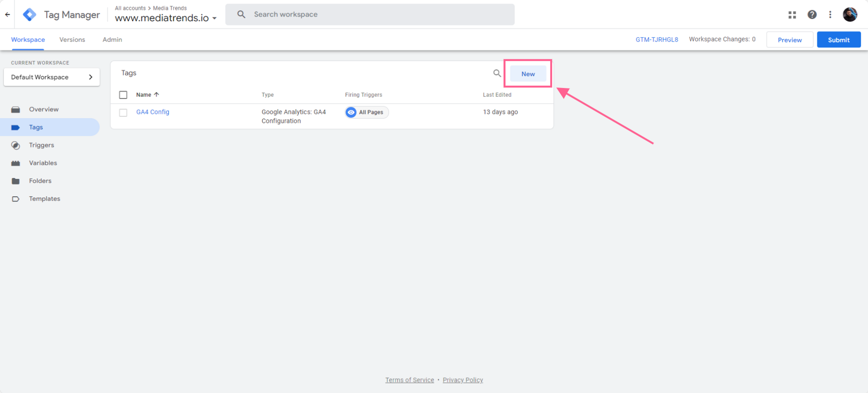Click the All accounts breadcrumb
The width and height of the screenshot is (868, 393).
point(130,8)
